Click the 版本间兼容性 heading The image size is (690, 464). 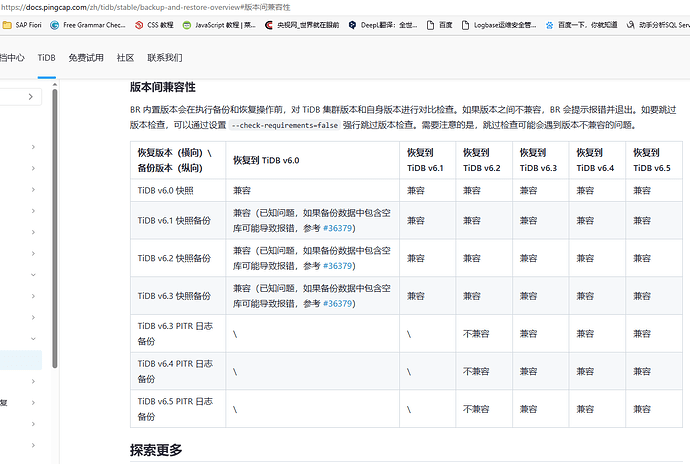163,87
